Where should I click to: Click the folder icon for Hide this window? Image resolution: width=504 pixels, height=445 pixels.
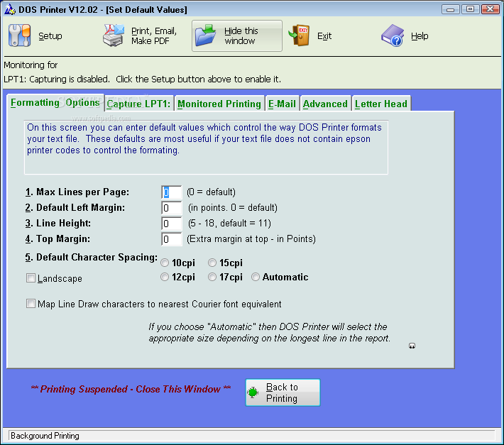coord(206,35)
